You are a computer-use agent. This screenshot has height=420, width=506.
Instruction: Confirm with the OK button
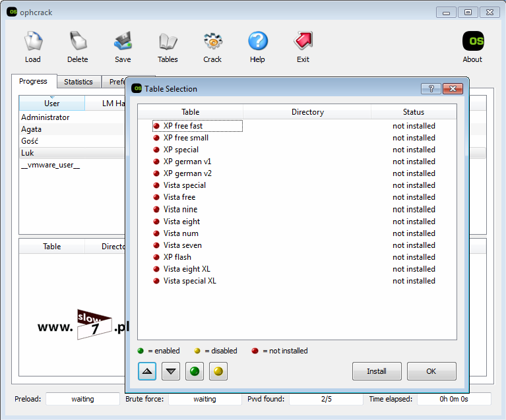pyautogui.click(x=431, y=371)
